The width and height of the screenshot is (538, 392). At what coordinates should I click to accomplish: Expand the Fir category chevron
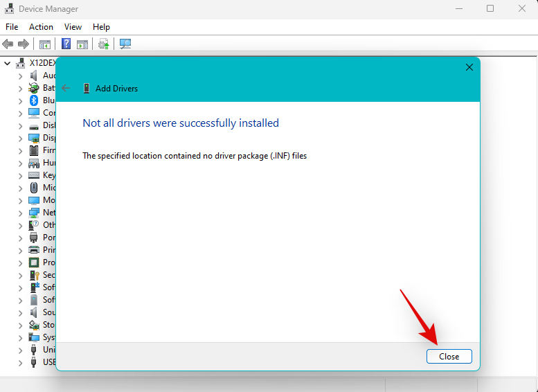pos(20,151)
